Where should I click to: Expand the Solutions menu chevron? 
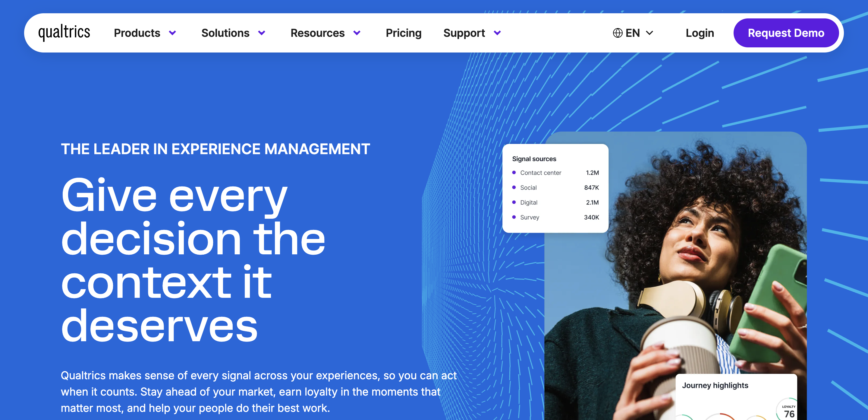click(262, 33)
